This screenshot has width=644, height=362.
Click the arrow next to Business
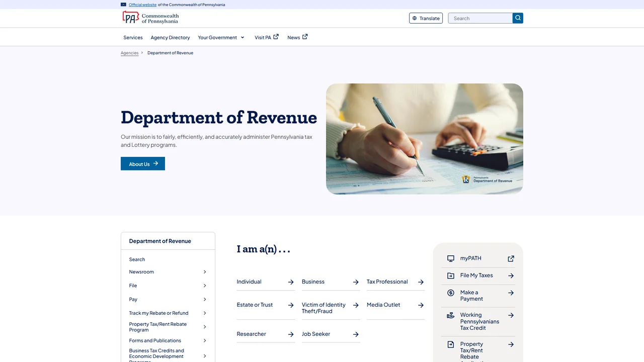coord(356,282)
